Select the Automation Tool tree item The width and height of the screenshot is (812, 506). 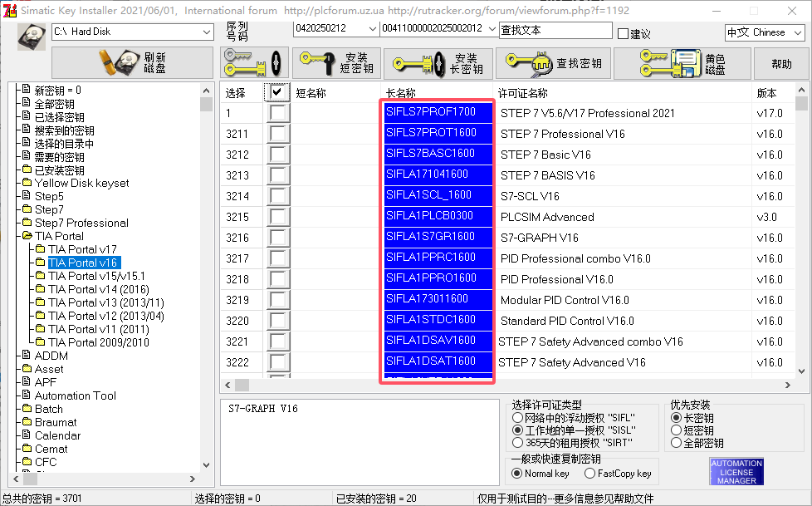[x=75, y=395]
